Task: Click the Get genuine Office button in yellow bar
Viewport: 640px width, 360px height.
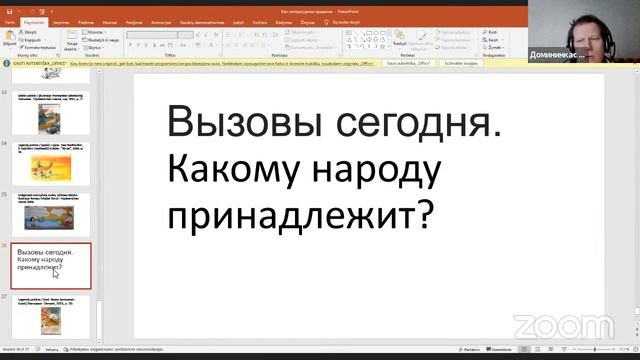Action: (408, 63)
